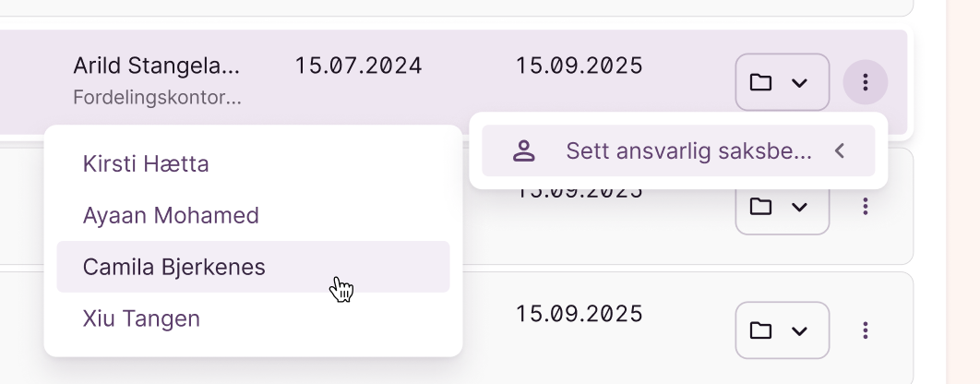
Task: Choose Kirsti Hætta as responsible caseworker
Action: (x=146, y=164)
